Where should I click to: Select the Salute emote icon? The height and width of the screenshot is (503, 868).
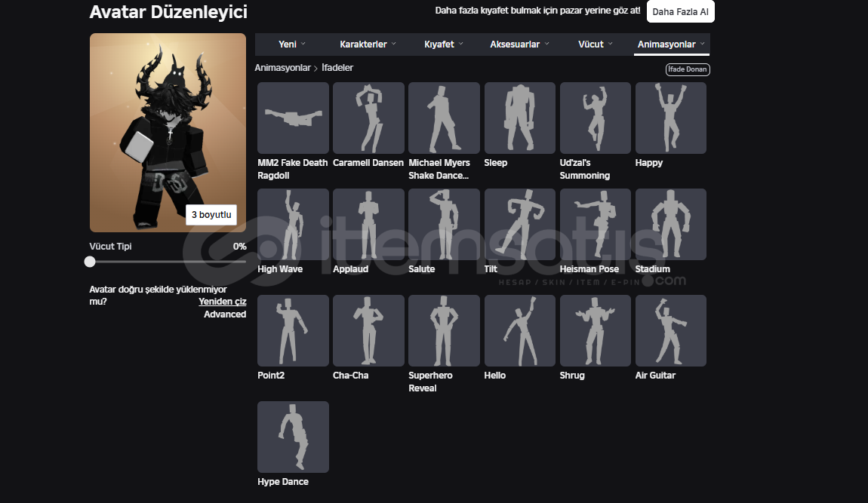(444, 224)
